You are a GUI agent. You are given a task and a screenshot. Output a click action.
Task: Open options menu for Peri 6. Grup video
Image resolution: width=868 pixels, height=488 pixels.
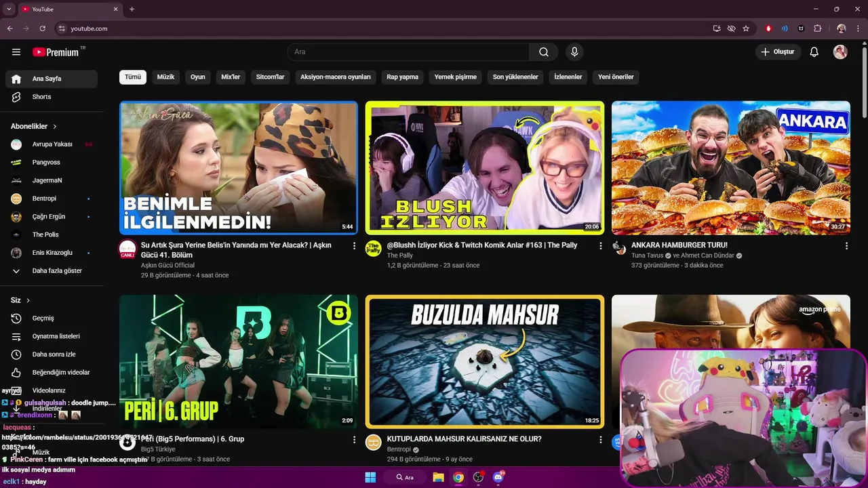pos(354,440)
